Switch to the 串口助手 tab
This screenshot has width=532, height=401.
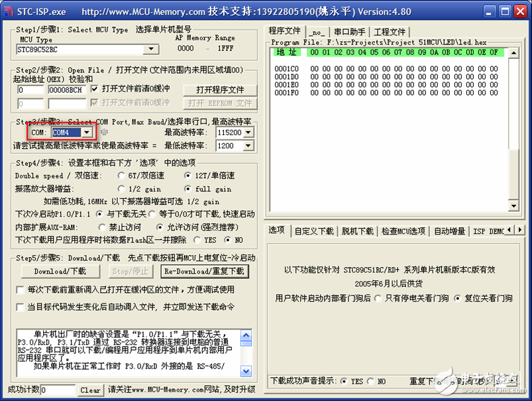(349, 32)
